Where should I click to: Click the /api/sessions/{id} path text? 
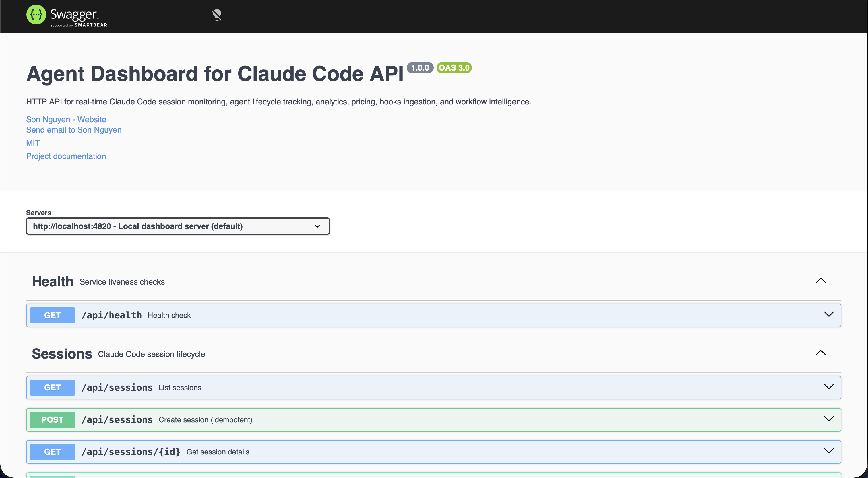pyautogui.click(x=131, y=452)
